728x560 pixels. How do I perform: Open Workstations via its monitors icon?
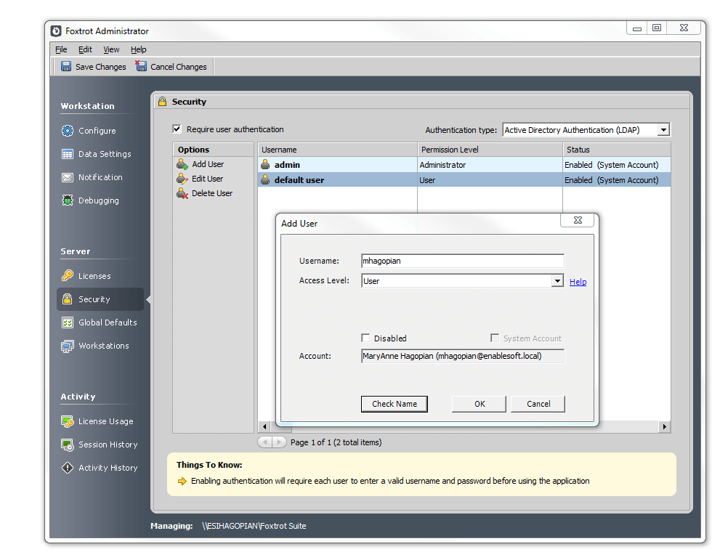(68, 346)
